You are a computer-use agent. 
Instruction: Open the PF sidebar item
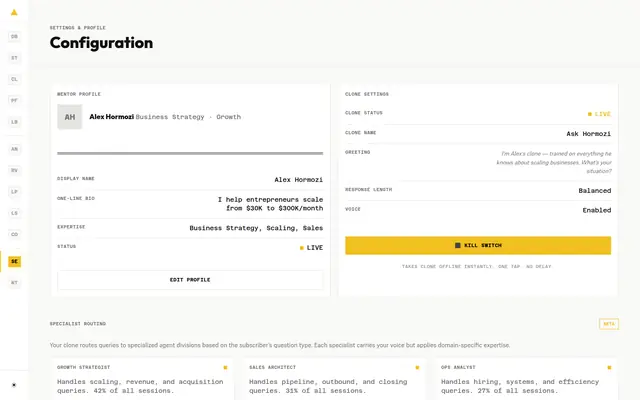click(x=14, y=100)
